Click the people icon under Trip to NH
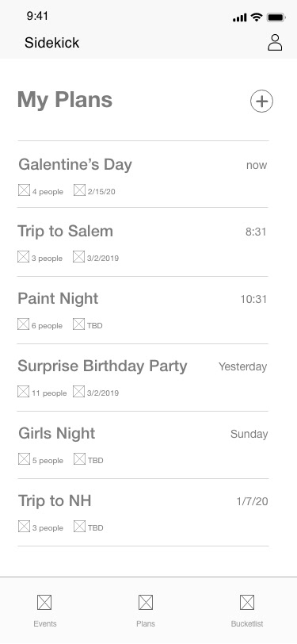Viewport: 297px width, 644px height. click(25, 526)
